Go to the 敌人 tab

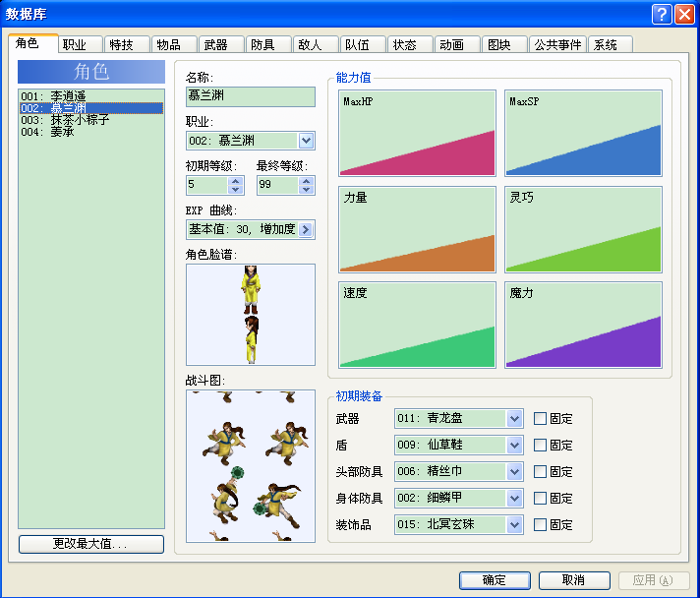tap(316, 44)
